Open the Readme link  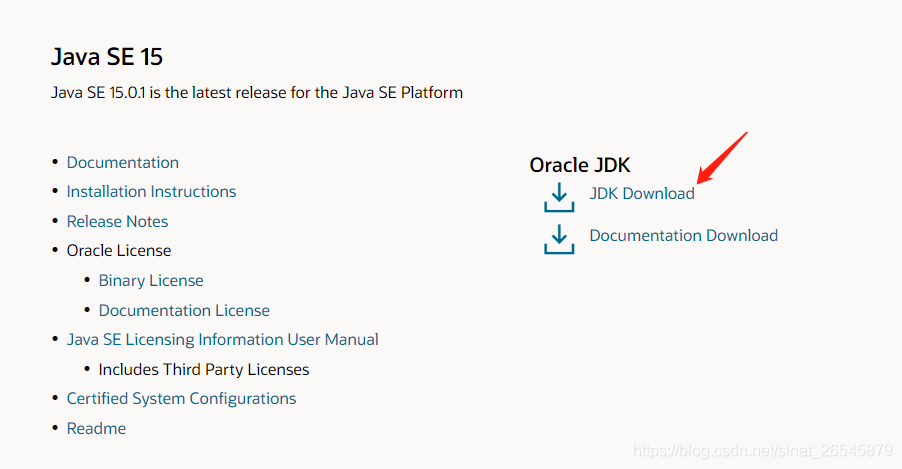pos(96,428)
